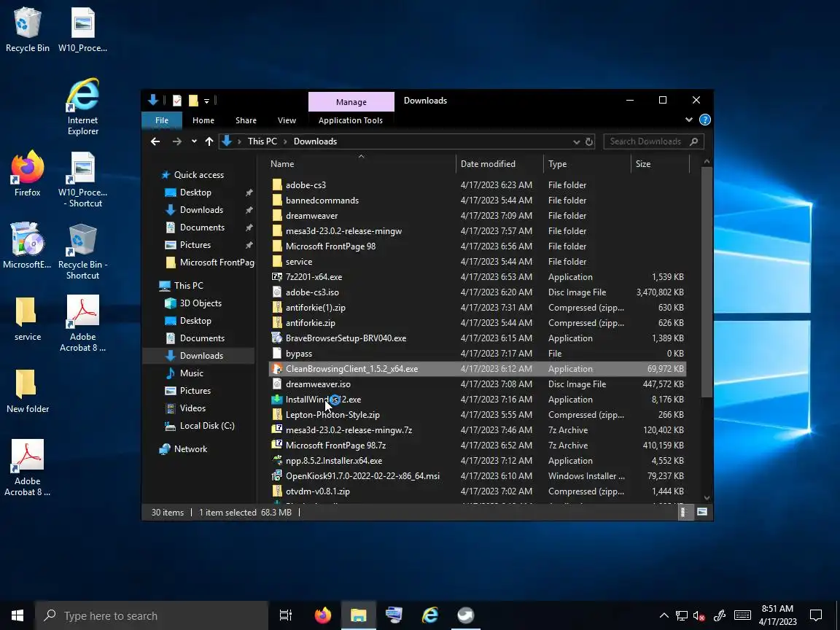
Task: Open the Explorer help question-mark icon
Action: click(x=705, y=120)
